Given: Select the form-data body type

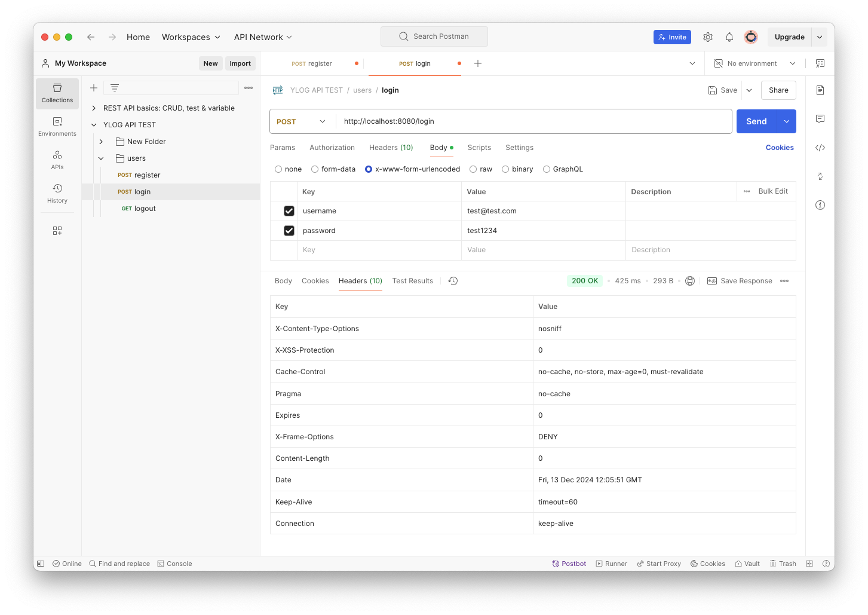Looking at the screenshot, I should [315, 169].
